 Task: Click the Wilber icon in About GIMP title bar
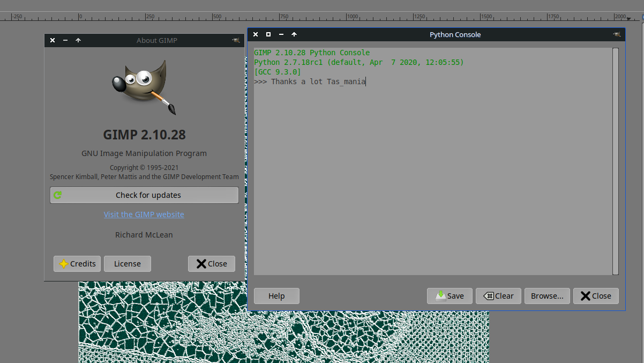pos(236,40)
